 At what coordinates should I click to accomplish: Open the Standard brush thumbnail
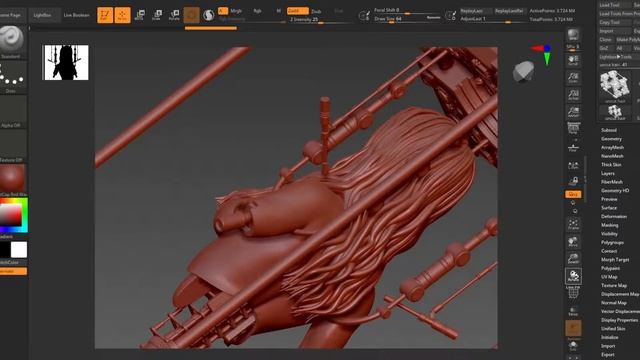point(11,41)
